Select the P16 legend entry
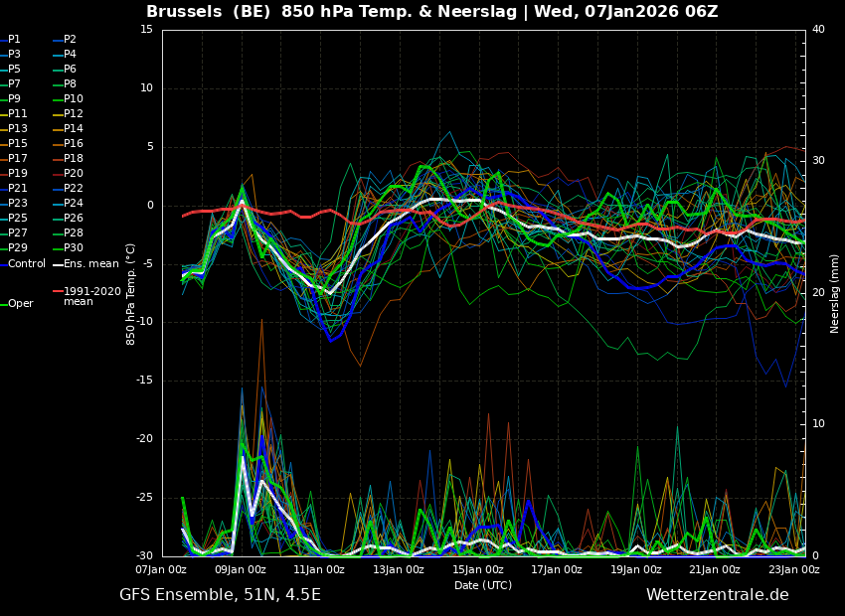Screen dimensions: 845x616 click(68, 144)
